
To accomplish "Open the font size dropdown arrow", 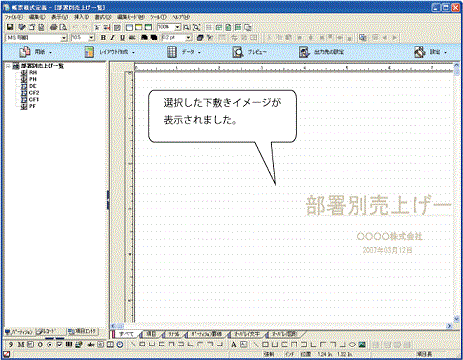I will (91, 38).
